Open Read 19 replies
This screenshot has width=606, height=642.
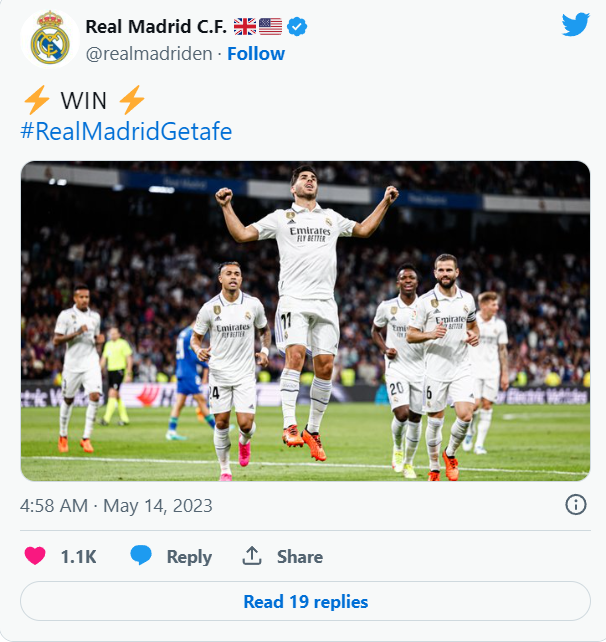[x=305, y=601]
